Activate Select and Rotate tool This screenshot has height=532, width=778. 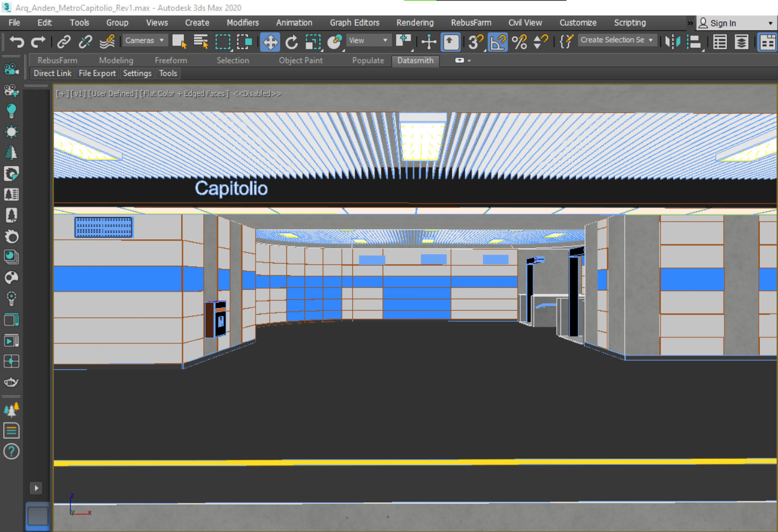pos(292,42)
